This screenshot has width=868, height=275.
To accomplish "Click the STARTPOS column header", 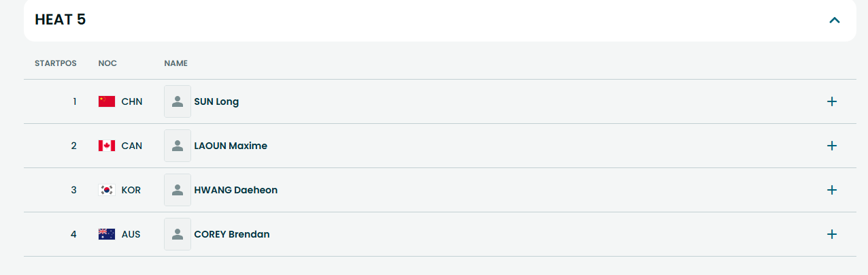I will click(56, 63).
